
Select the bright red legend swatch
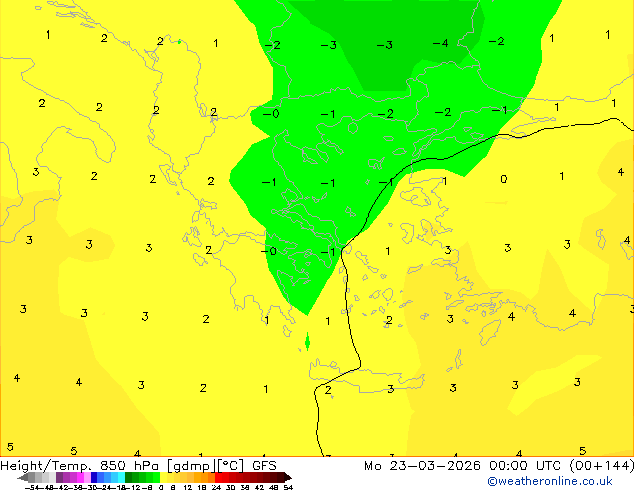coord(218,477)
